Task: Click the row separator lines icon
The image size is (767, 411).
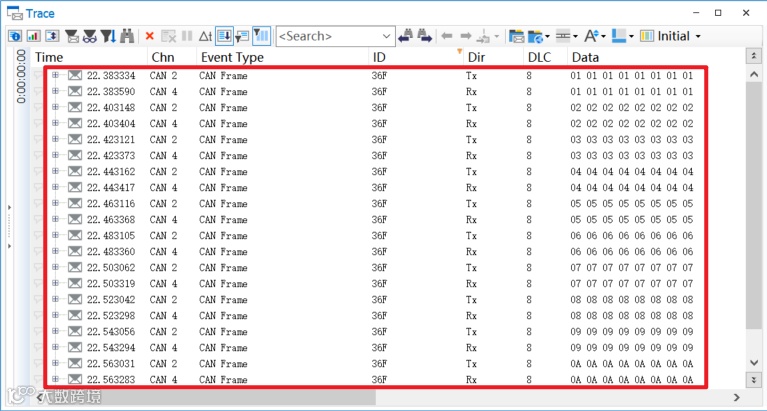Action: [564, 36]
